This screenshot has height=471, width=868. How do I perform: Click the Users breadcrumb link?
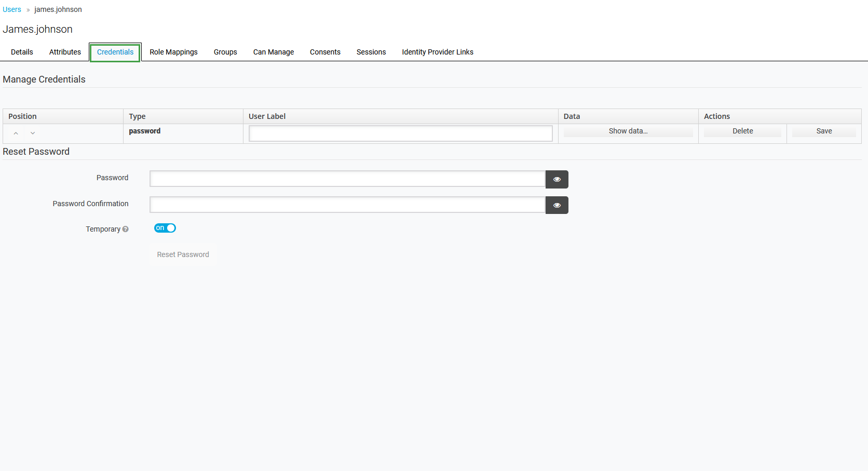point(12,9)
